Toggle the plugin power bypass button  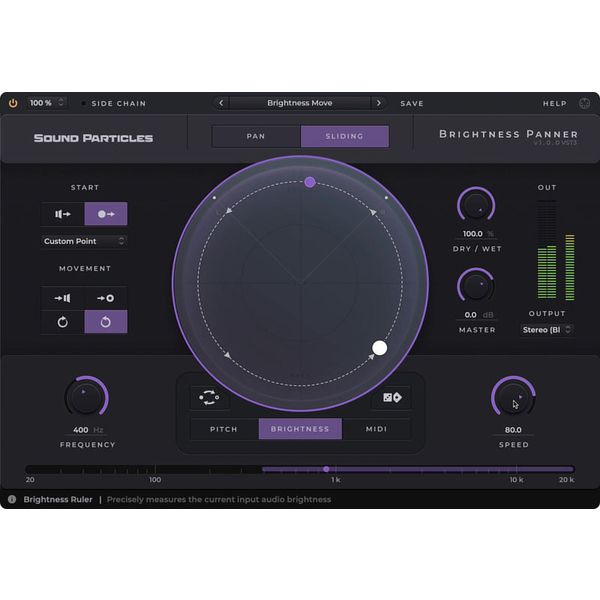pyautogui.click(x=13, y=103)
